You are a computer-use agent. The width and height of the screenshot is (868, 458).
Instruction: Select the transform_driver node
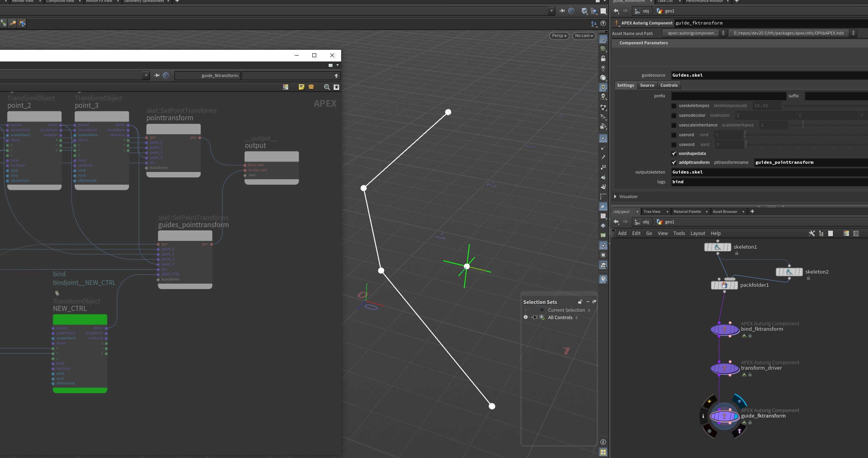coord(725,369)
